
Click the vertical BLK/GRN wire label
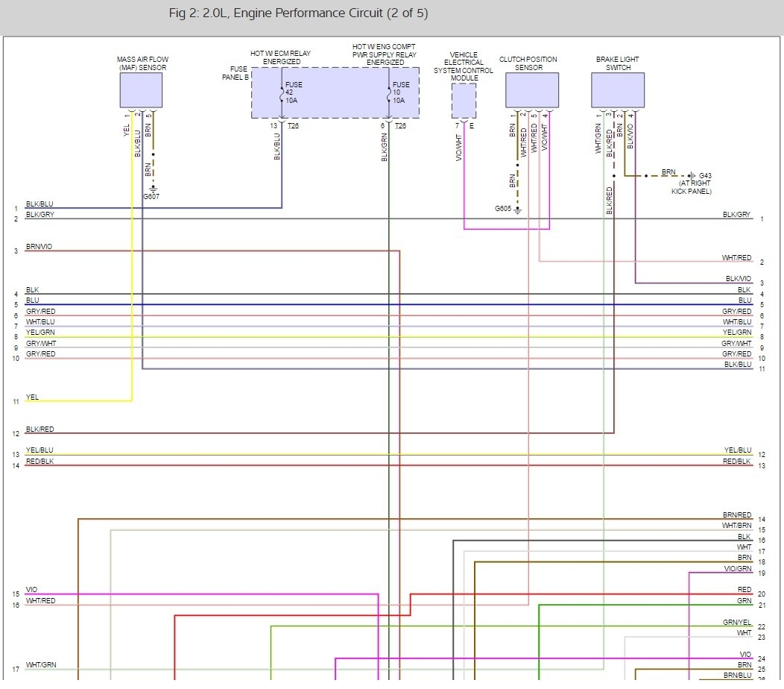pos(384,147)
